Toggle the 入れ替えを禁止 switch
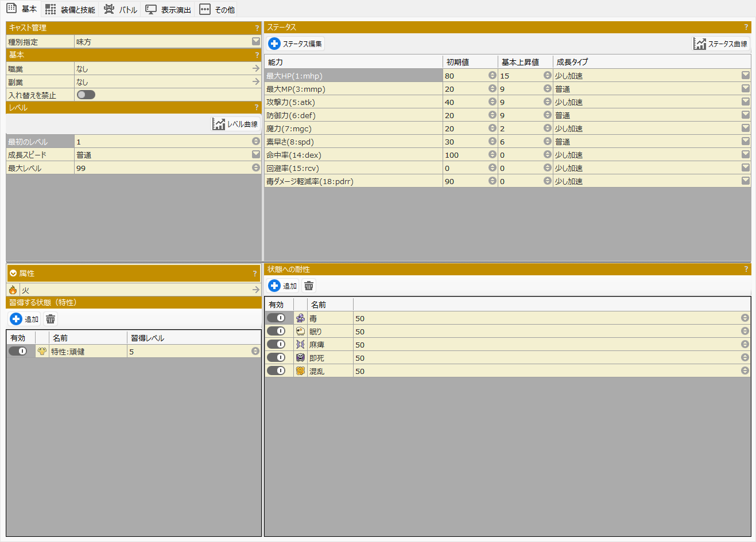This screenshot has width=756, height=542. [86, 95]
